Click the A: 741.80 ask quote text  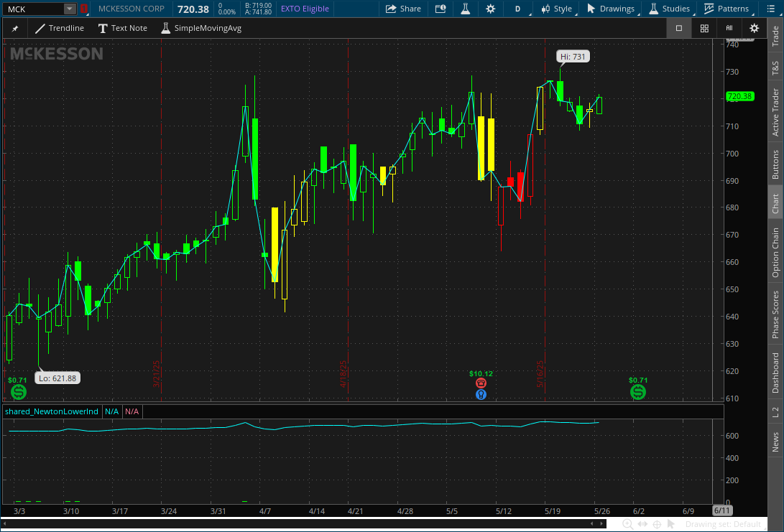point(258,12)
